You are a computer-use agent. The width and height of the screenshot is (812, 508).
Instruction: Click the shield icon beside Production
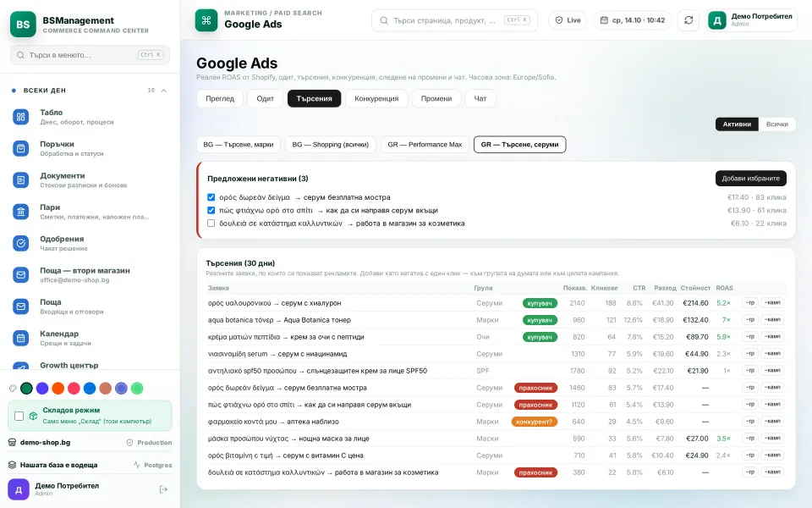(130, 443)
